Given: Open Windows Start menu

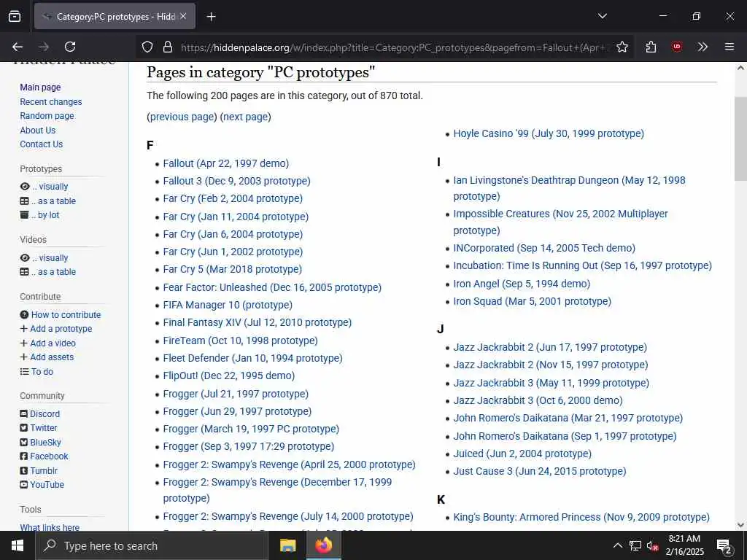Looking at the screenshot, I should click(x=18, y=545).
